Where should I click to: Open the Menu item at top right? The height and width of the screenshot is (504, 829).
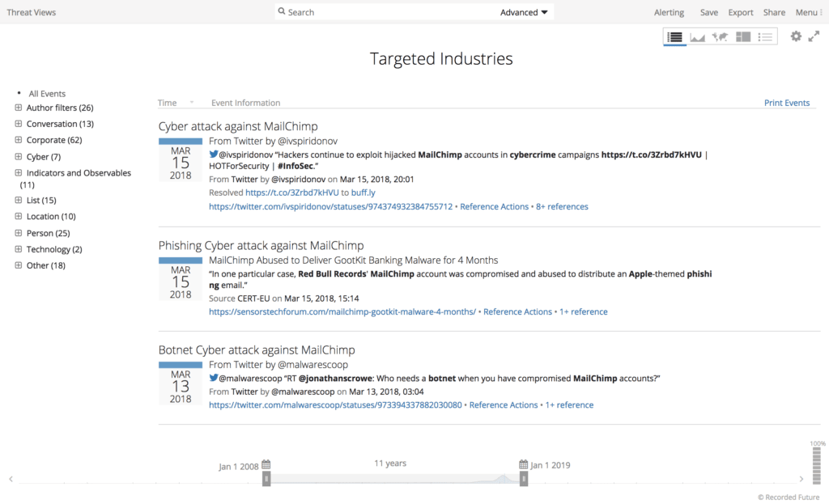coord(809,12)
